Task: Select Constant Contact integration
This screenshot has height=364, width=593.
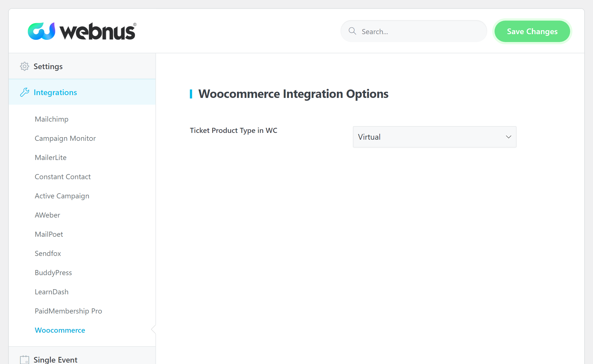Action: 63,177
